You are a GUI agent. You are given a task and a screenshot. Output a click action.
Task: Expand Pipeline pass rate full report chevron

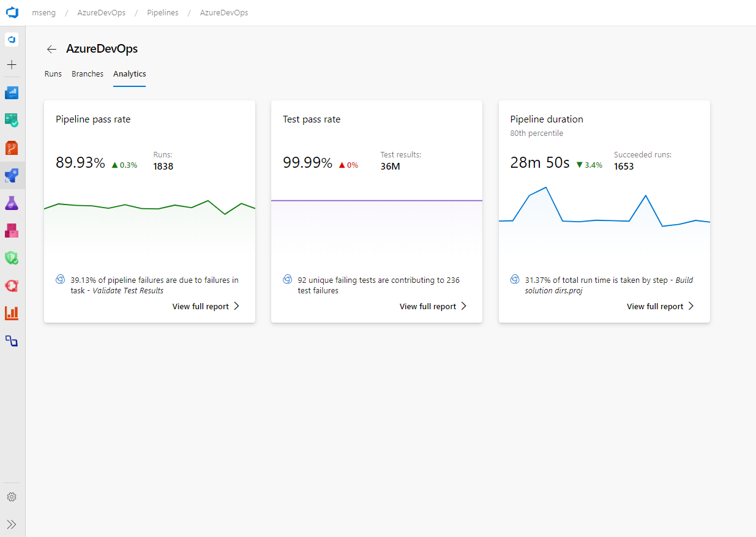238,306
